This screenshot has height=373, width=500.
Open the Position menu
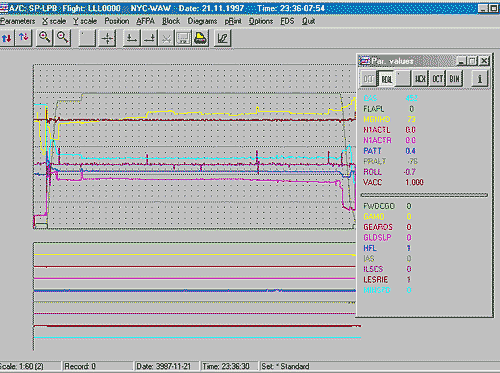pyautogui.click(x=117, y=21)
